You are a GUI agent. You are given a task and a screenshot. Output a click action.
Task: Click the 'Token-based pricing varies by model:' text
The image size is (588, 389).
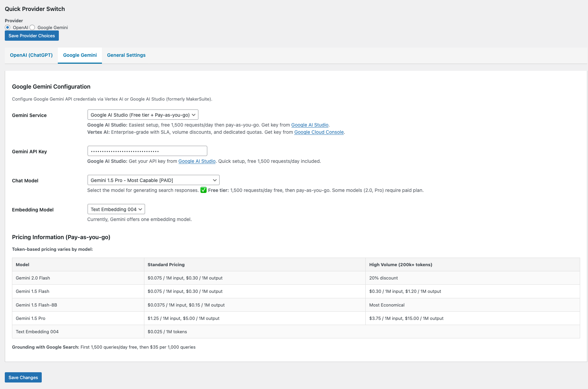(x=52, y=249)
